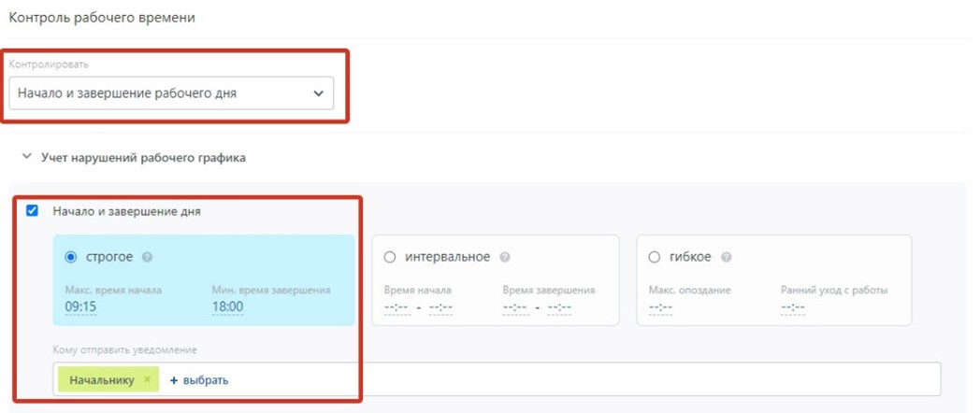Set the Ранний уход с работы field
Viewport: 980px width, 413px height.
click(x=792, y=307)
